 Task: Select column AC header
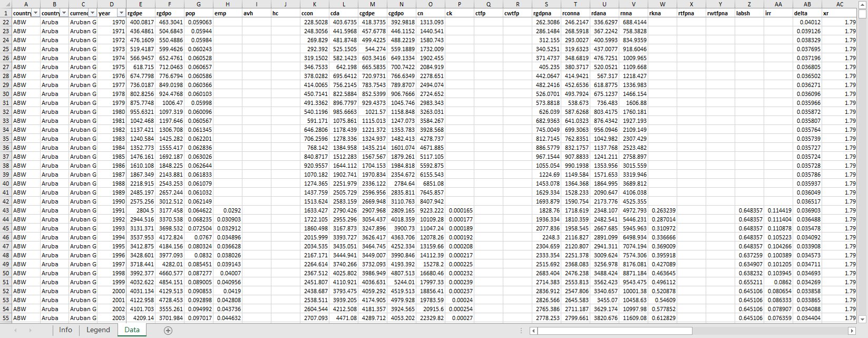coord(840,4)
